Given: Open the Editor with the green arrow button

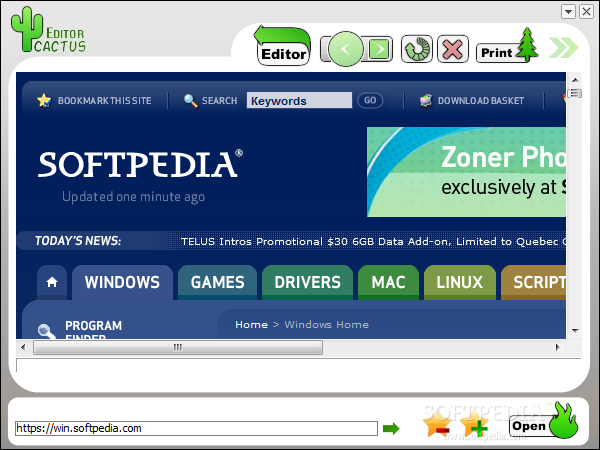Looking at the screenshot, I should pyautogui.click(x=283, y=46).
